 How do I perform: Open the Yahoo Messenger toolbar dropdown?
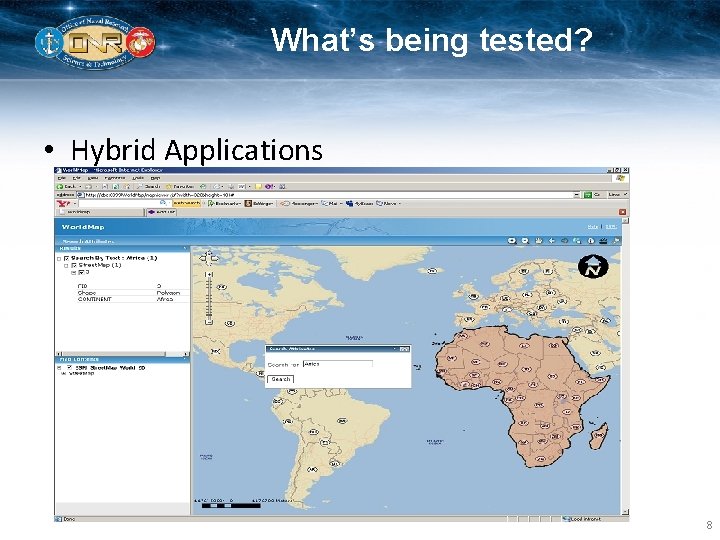(298, 203)
